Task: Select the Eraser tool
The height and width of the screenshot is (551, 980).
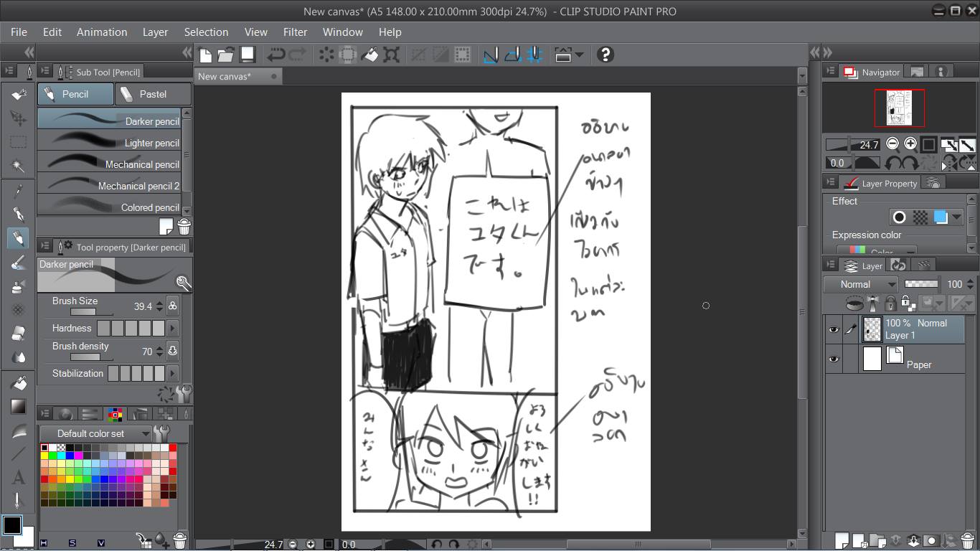Action: click(19, 334)
